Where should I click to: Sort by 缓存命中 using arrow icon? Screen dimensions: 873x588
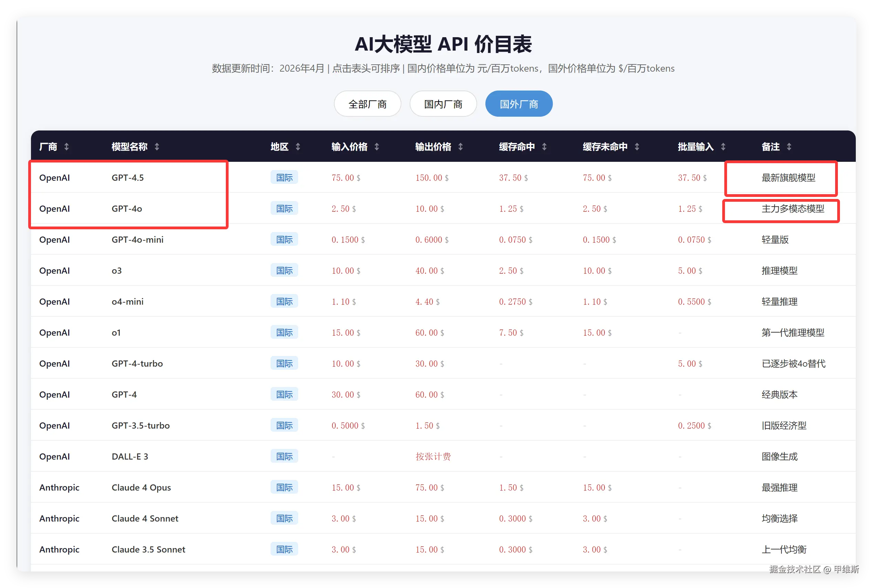[544, 147]
